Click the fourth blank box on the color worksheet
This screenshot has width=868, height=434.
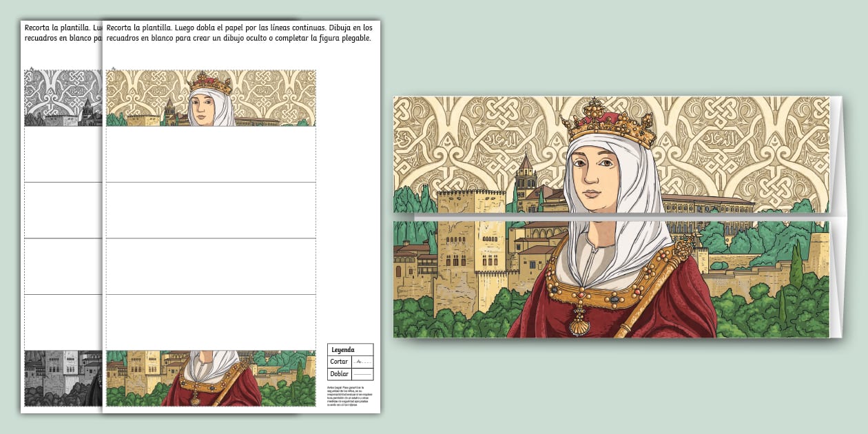(210, 322)
